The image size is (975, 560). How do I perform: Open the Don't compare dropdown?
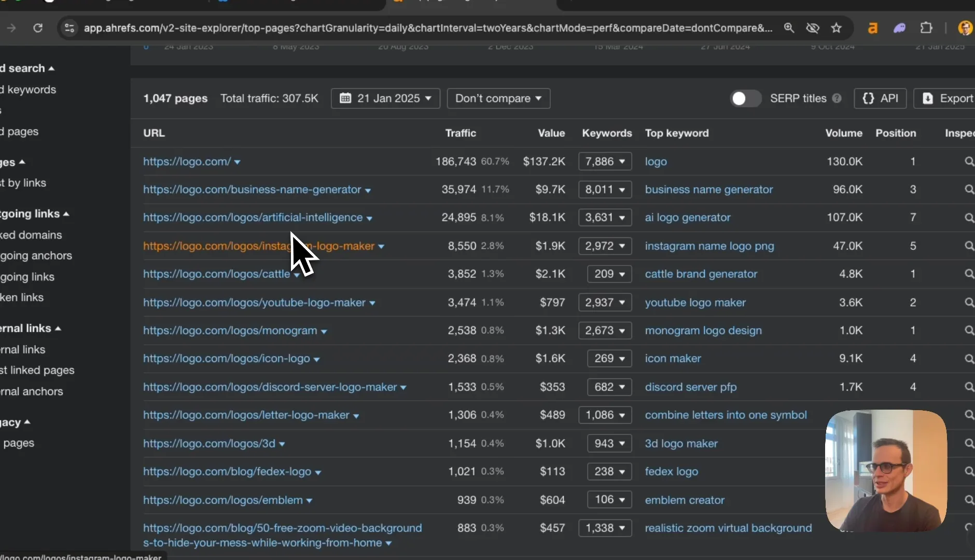coord(498,99)
